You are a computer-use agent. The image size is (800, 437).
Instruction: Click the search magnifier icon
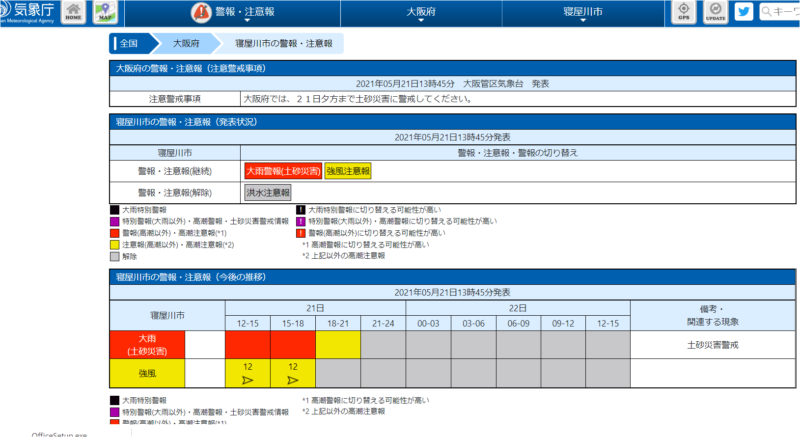coord(767,13)
